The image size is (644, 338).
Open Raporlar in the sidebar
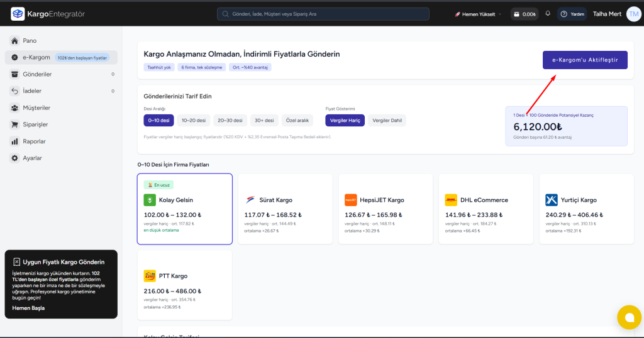click(61, 141)
